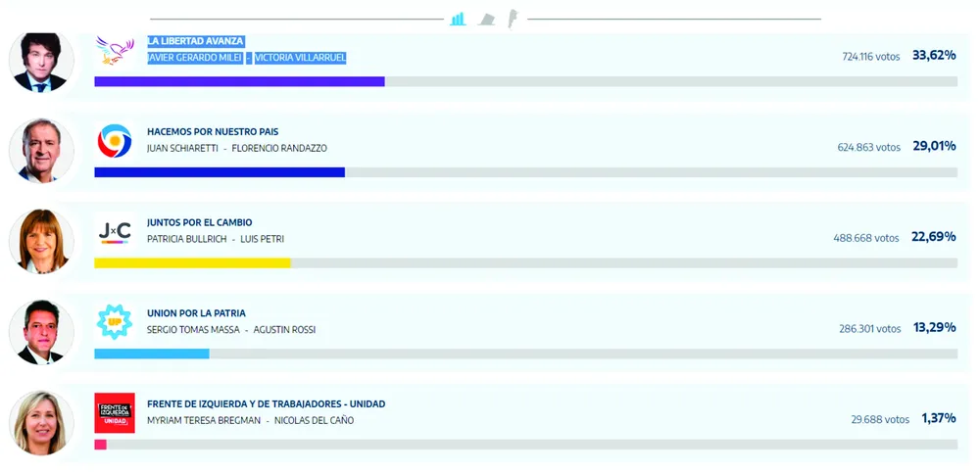The image size is (980, 472).
Task: Open Myriam Bregman candidate photo
Action: pyautogui.click(x=41, y=422)
